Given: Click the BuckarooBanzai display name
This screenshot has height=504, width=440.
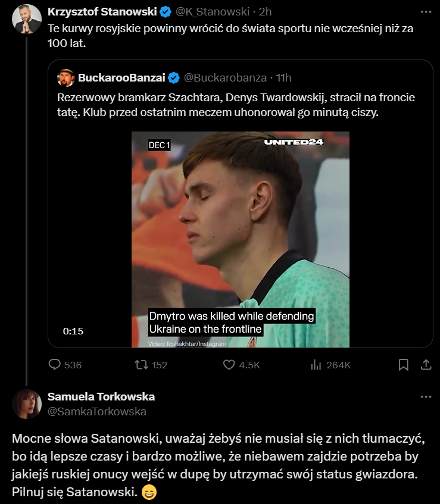Looking at the screenshot, I should coord(121,77).
